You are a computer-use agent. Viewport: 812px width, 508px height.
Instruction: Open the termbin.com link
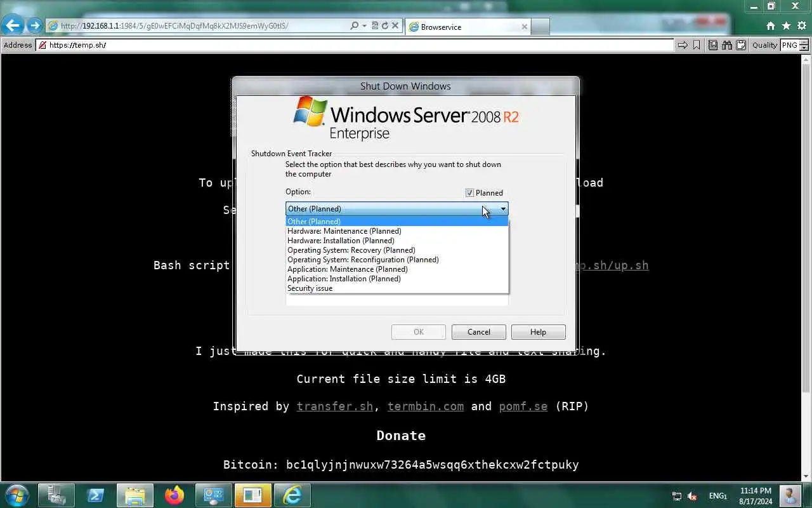pyautogui.click(x=426, y=406)
